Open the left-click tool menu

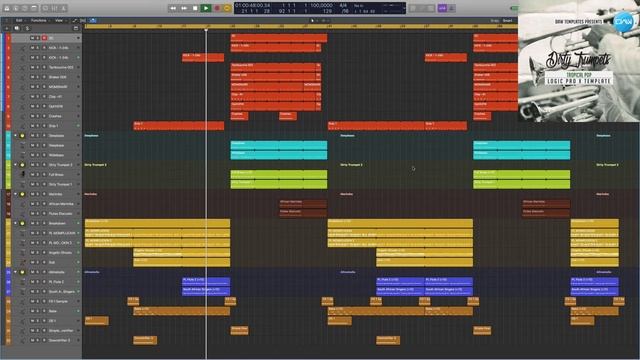click(x=313, y=20)
